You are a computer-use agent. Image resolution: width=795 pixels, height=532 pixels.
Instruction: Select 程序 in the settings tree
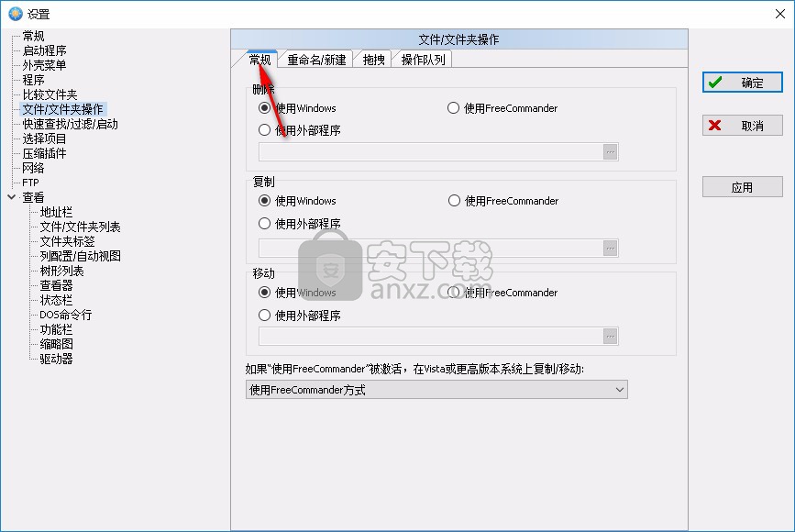(x=33, y=80)
